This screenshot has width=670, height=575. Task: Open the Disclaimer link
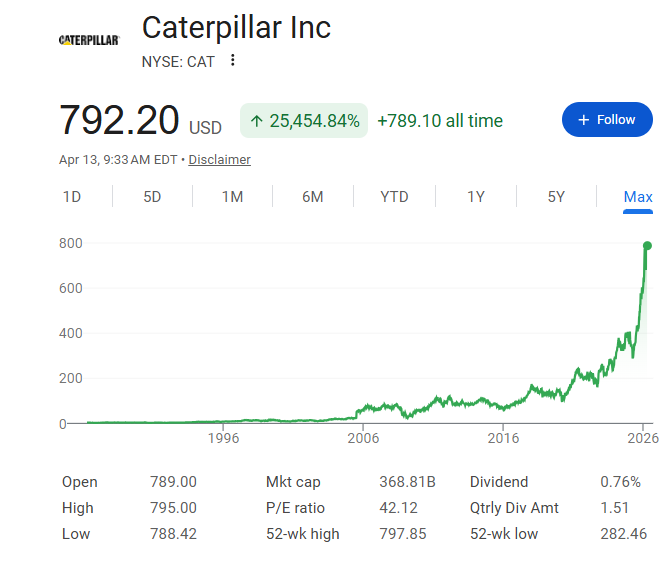tap(220, 160)
